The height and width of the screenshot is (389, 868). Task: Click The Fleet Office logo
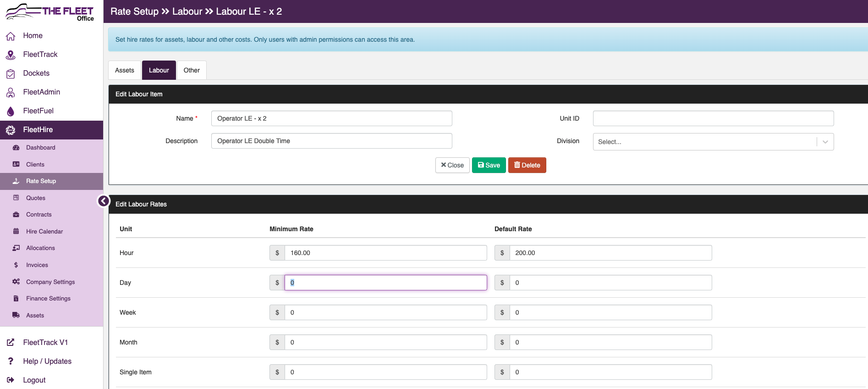[49, 12]
